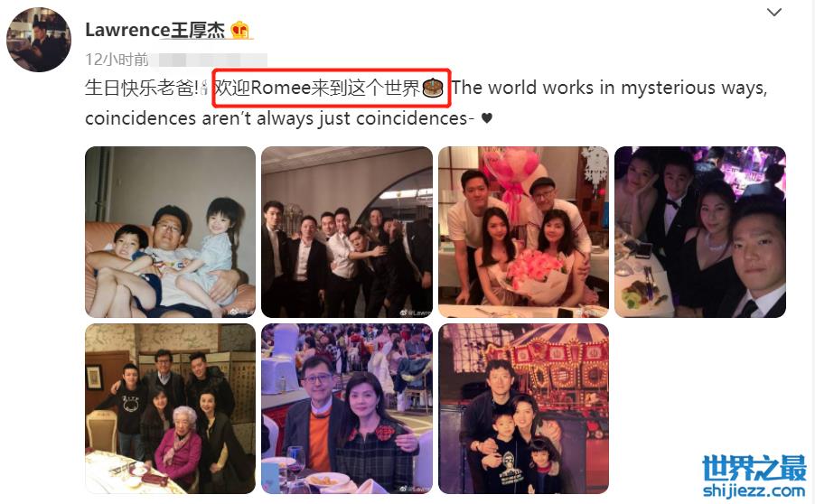
Task: Open childhood photo of dad with kids
Action: click(x=170, y=232)
